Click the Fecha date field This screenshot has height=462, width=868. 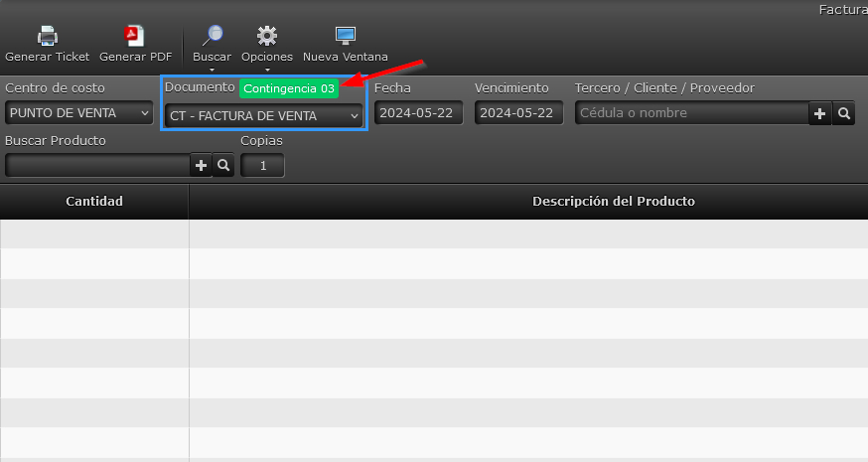418,113
